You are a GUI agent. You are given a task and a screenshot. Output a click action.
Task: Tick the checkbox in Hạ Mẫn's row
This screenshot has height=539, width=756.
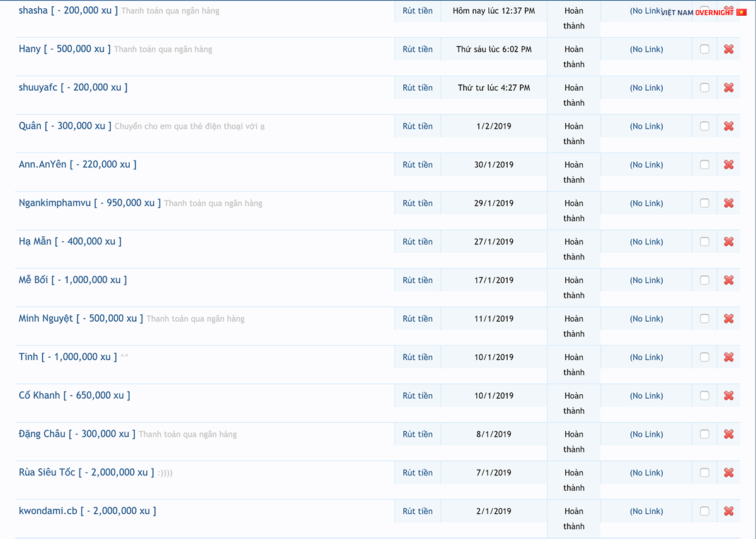pos(704,242)
